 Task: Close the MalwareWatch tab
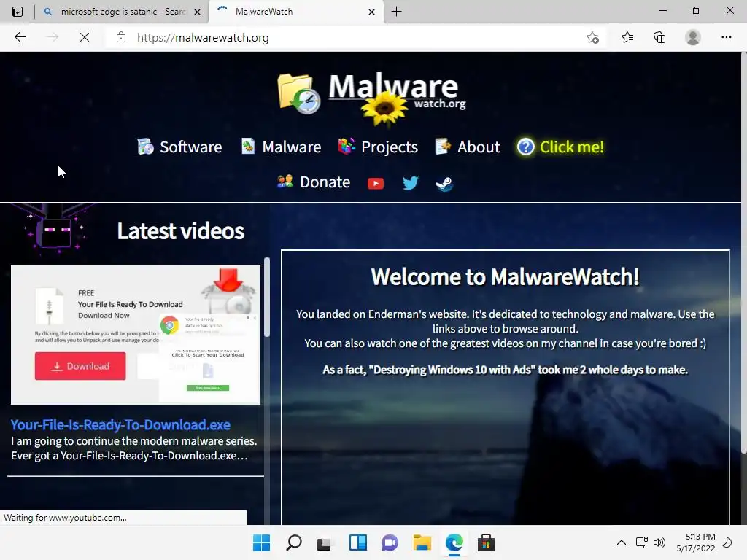coord(371,12)
